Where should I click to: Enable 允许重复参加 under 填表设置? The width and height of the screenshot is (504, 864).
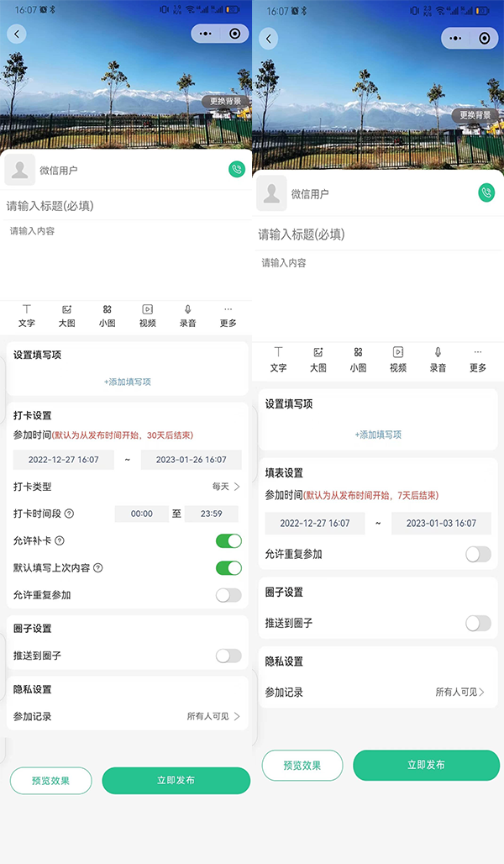478,554
